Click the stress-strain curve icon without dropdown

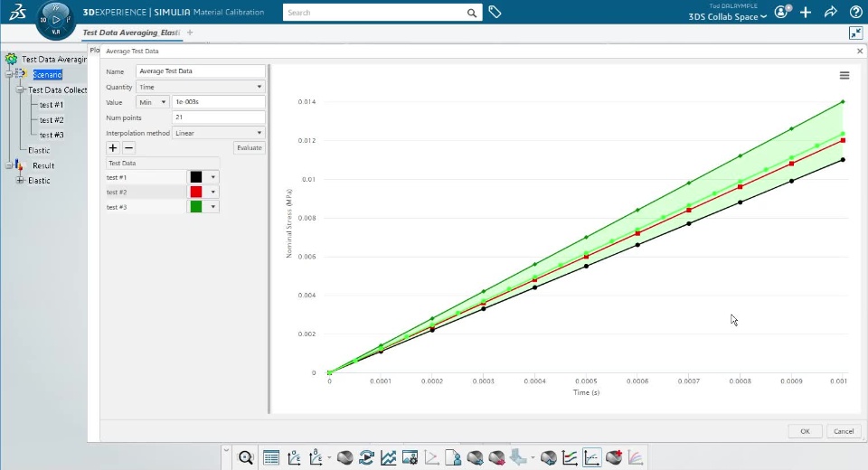295,458
